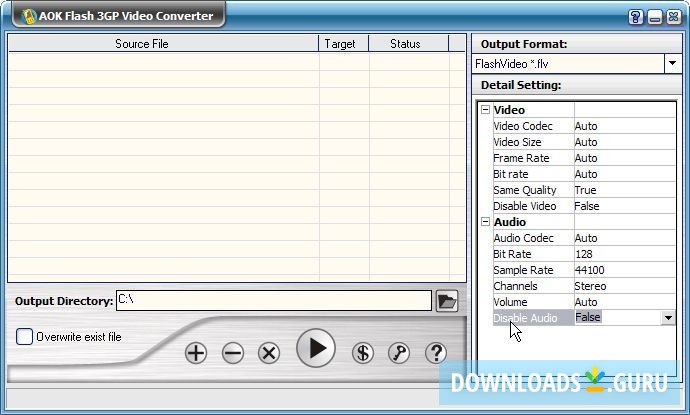
Task: Select the Disable Audio row label
Action: pyautogui.click(x=525, y=318)
